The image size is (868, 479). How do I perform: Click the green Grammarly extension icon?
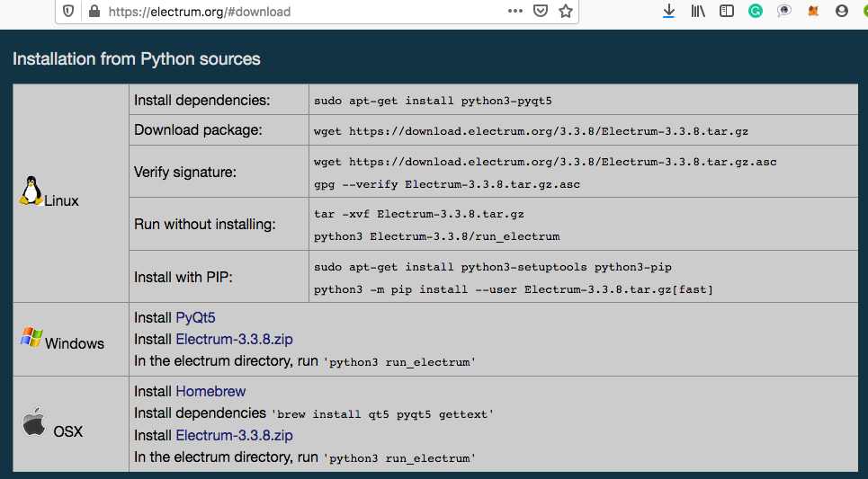[x=755, y=11]
